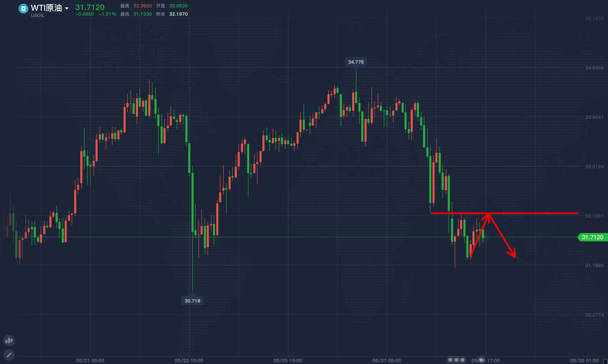The height and width of the screenshot is (364, 608).
Task: Click the three-dot indicator on time axis
Action: point(456,360)
